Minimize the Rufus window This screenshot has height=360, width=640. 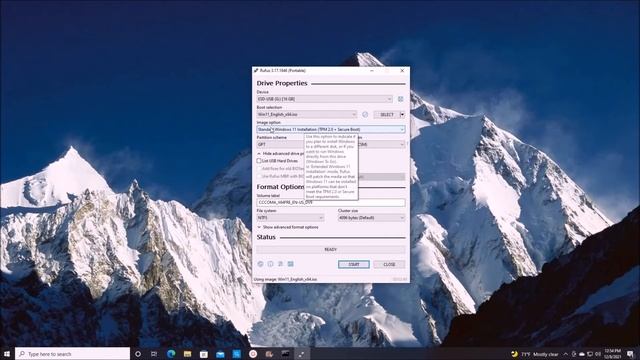pyautogui.click(x=371, y=71)
